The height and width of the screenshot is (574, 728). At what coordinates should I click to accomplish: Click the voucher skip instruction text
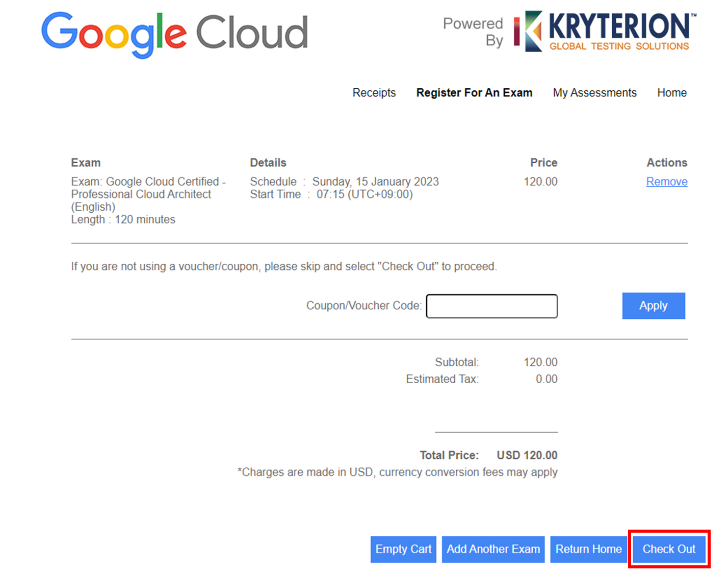pos(284,266)
